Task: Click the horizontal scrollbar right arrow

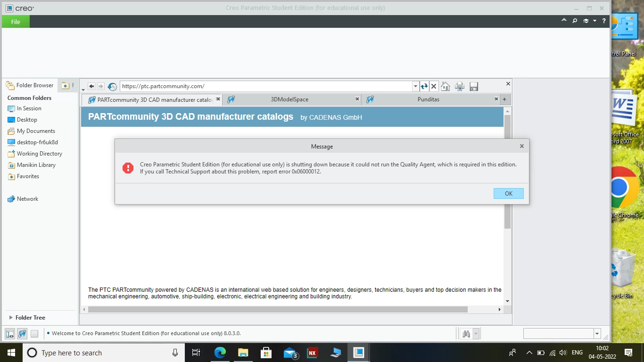Action: pos(500,309)
